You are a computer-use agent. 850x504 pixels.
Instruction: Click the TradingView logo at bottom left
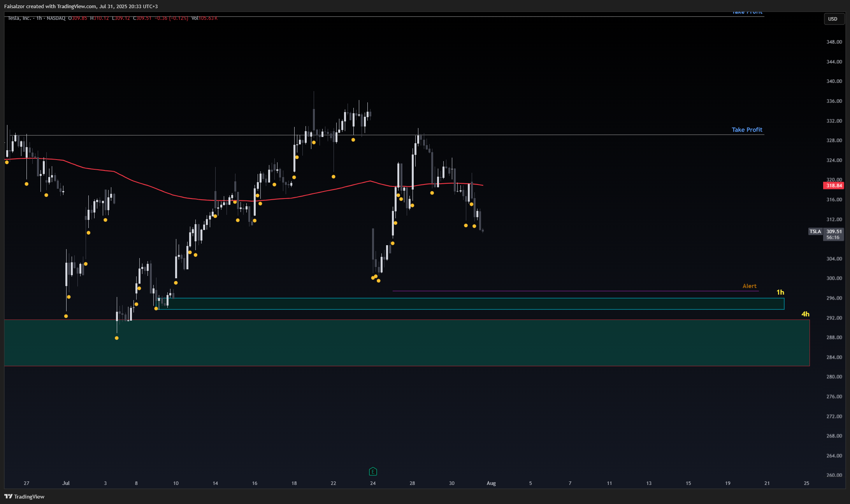coord(24,497)
